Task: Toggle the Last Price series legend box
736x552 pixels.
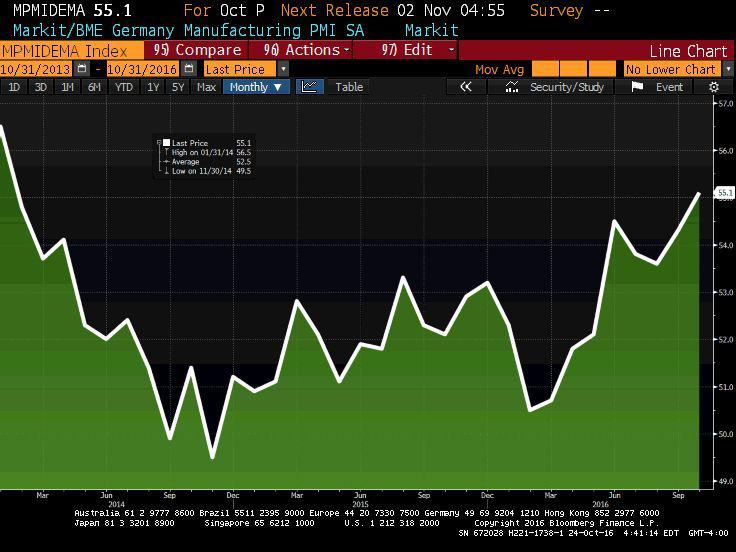Action: pos(166,143)
